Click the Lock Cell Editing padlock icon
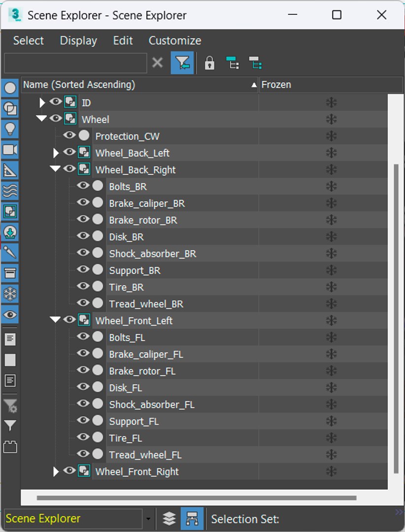The width and height of the screenshot is (405, 532). click(x=210, y=63)
